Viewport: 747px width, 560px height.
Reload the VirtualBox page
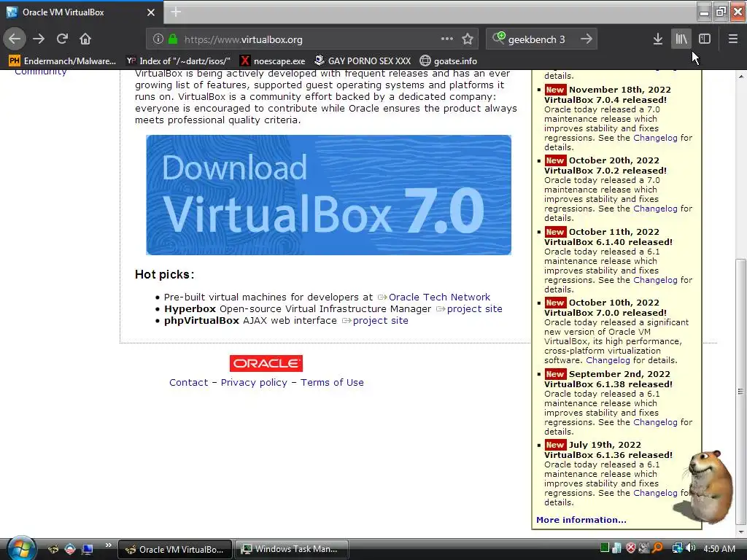[x=62, y=39]
